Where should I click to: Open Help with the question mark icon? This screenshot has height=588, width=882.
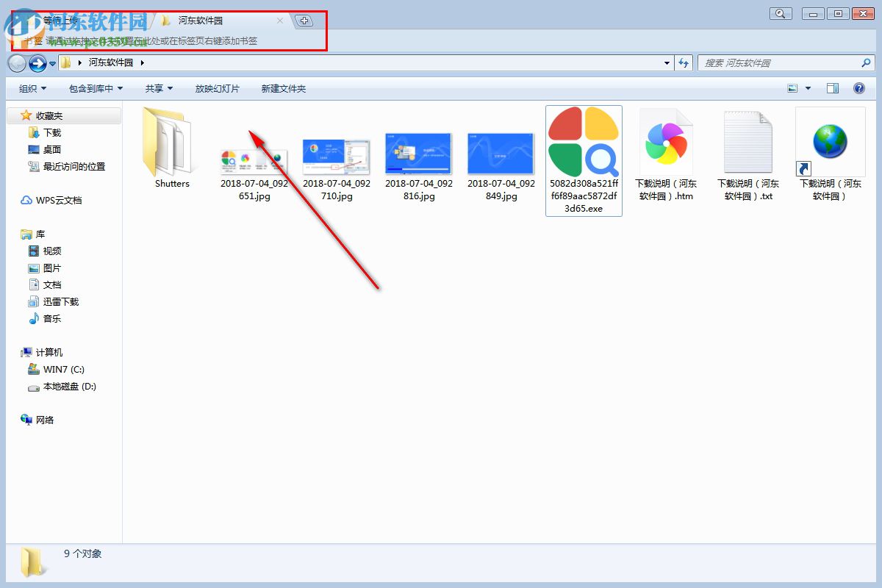[858, 88]
